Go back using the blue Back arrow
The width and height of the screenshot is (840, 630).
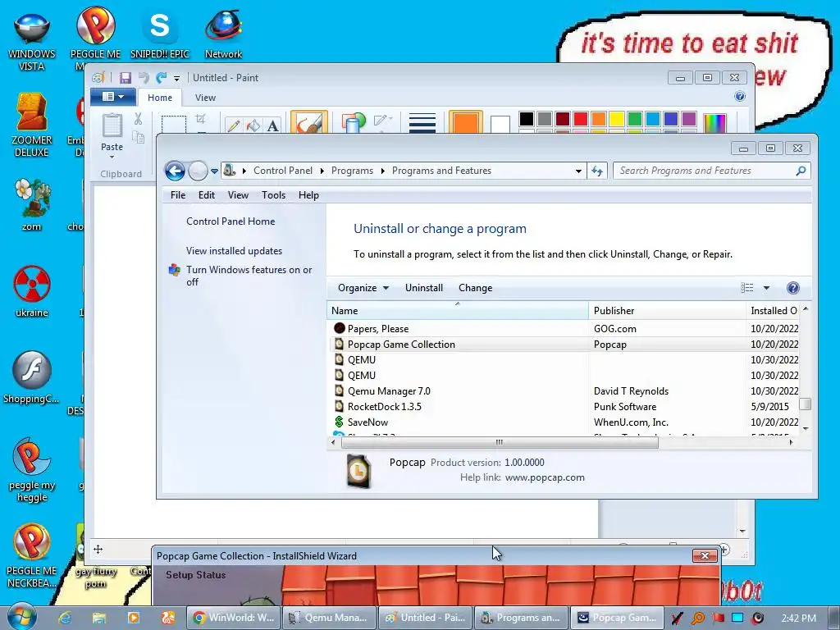pyautogui.click(x=175, y=171)
